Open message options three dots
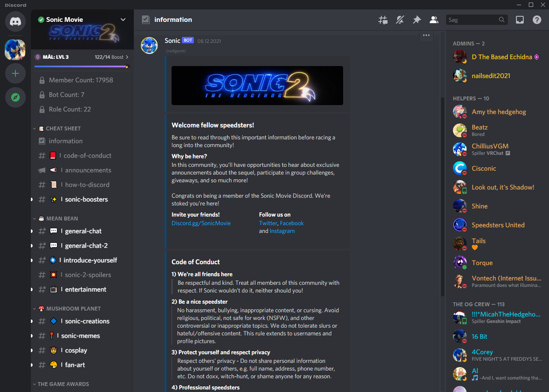549x392 pixels. [426, 35]
